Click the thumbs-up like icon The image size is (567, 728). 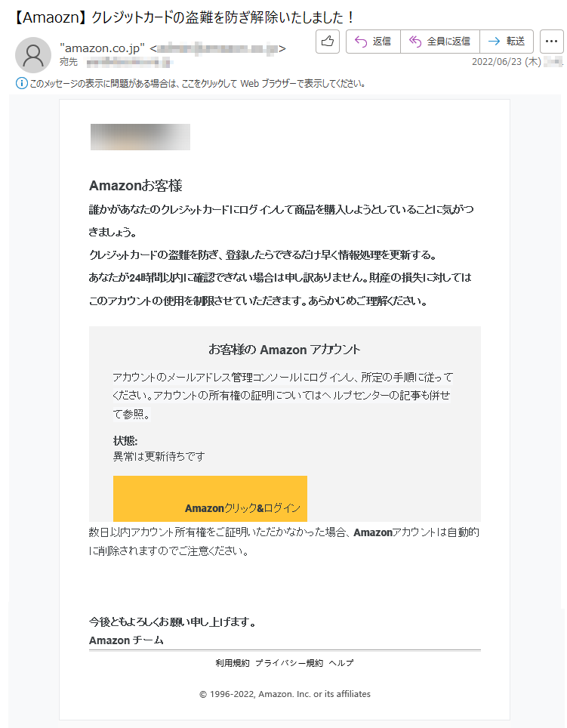(x=328, y=42)
